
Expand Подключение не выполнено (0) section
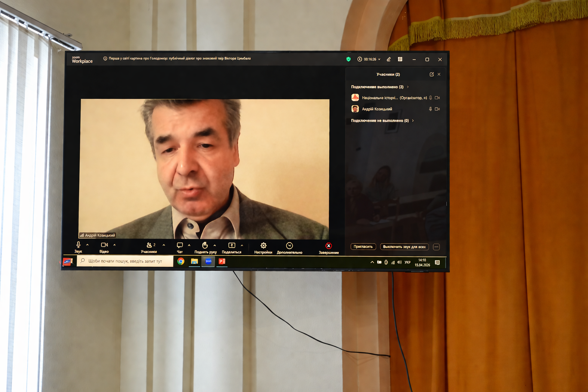(413, 121)
